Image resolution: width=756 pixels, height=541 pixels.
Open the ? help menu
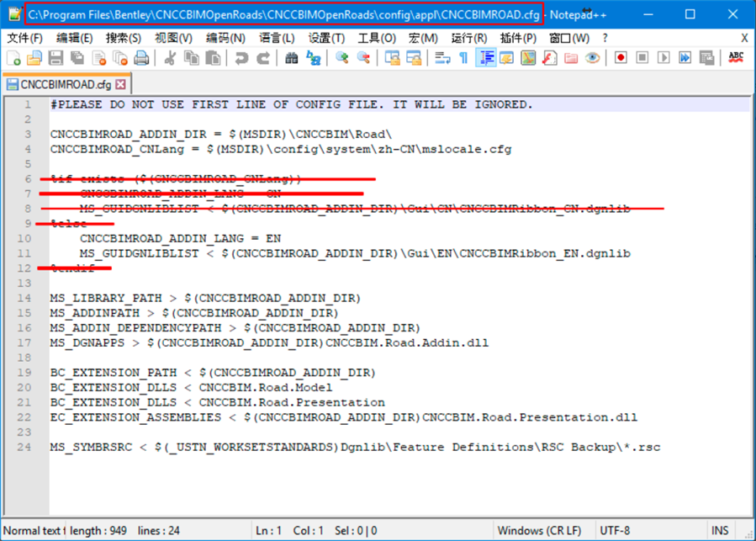coord(605,38)
